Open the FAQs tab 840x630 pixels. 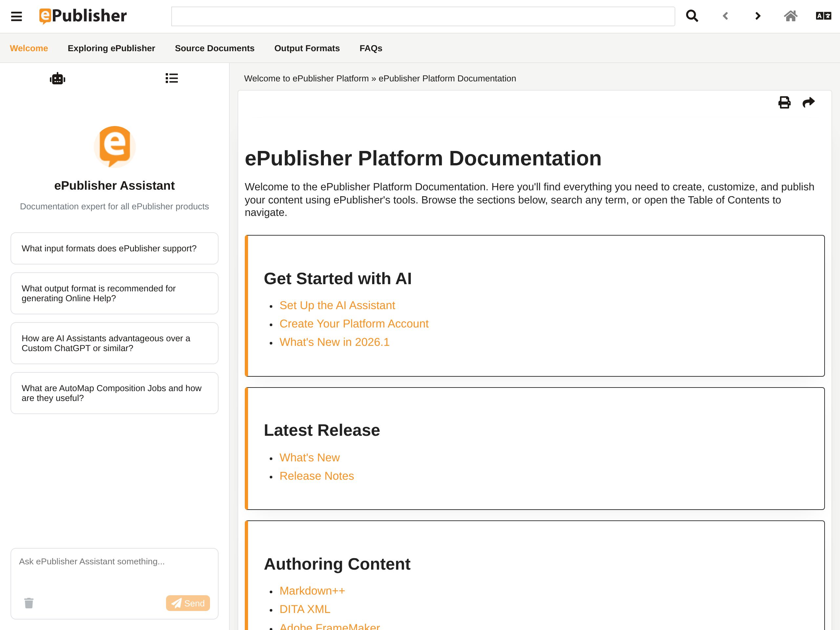(x=371, y=48)
